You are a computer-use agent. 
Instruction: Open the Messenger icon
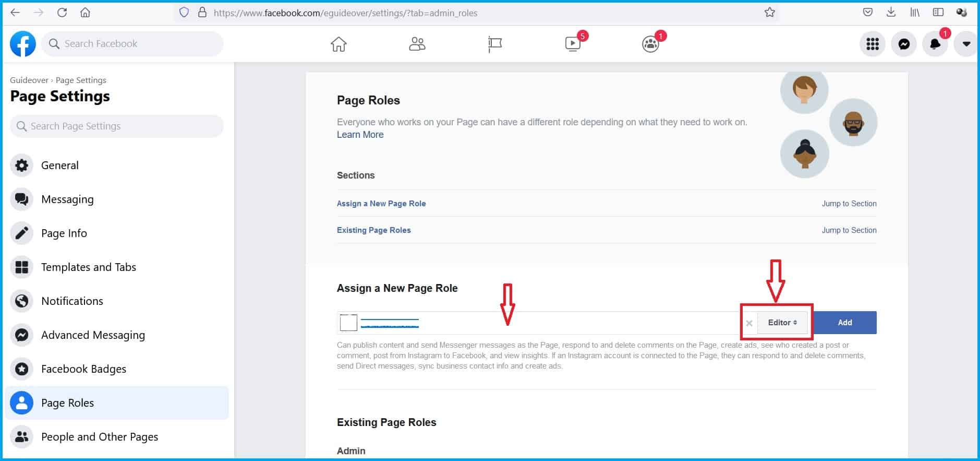pyautogui.click(x=904, y=44)
